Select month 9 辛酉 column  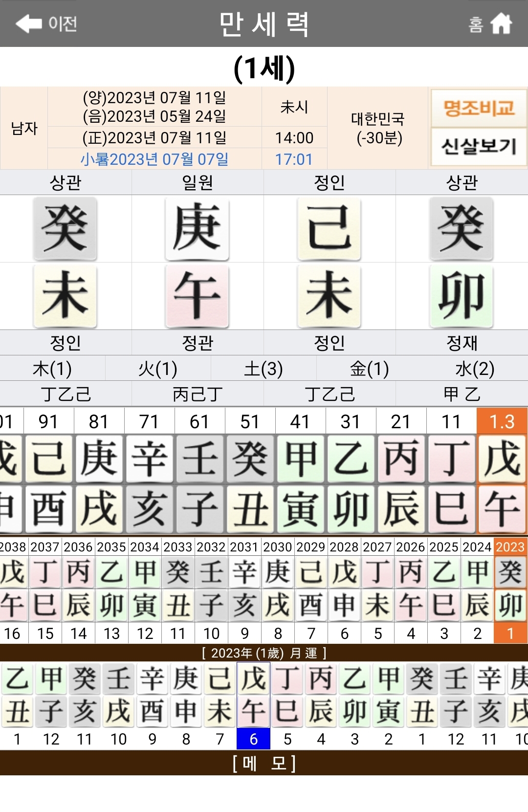click(x=152, y=706)
